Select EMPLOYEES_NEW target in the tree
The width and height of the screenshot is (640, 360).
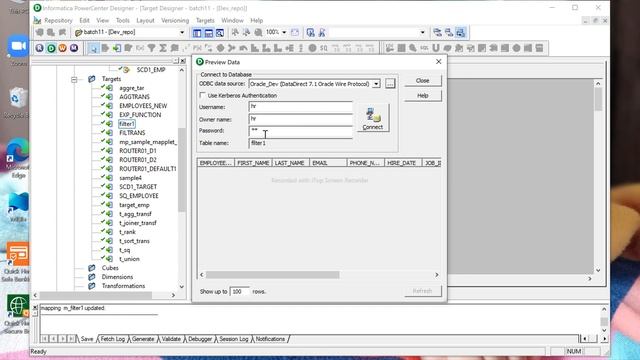click(x=143, y=106)
